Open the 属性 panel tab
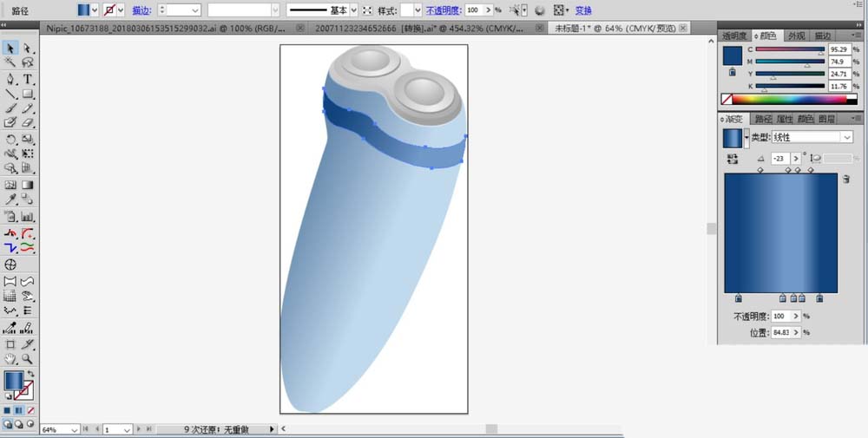The height and width of the screenshot is (438, 868). coord(785,119)
